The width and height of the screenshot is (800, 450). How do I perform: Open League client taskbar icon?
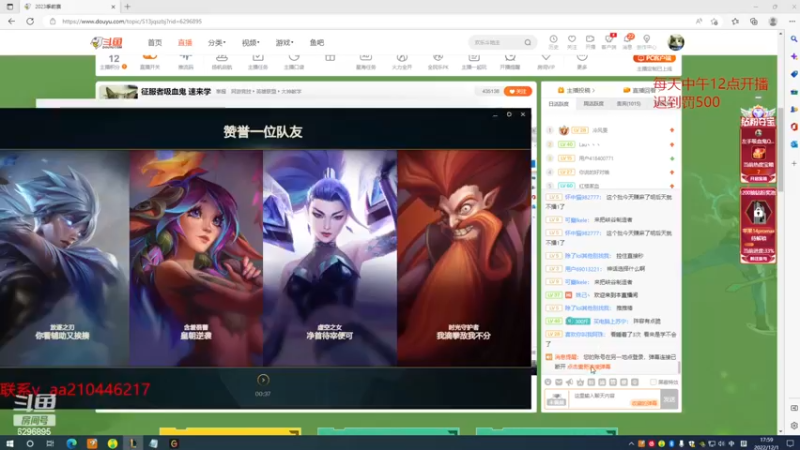133,443
